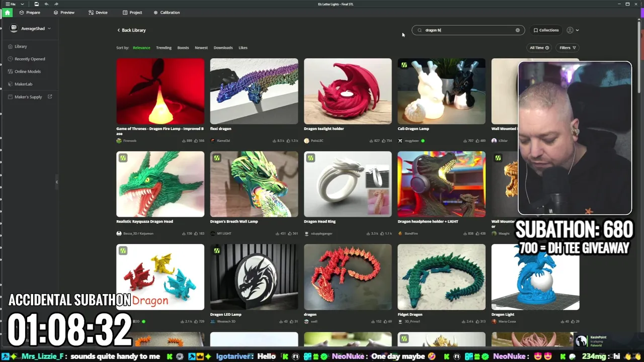Open the File menu
644x362 pixels.
[x=10, y=4]
